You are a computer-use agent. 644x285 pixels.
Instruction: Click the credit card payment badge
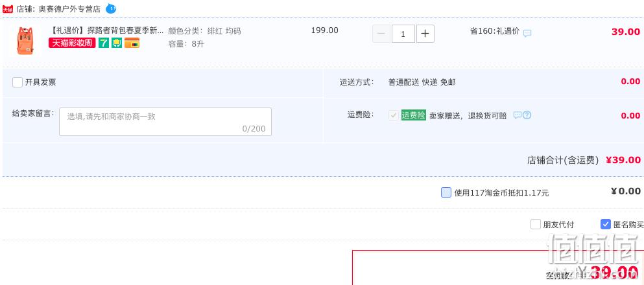[132, 43]
